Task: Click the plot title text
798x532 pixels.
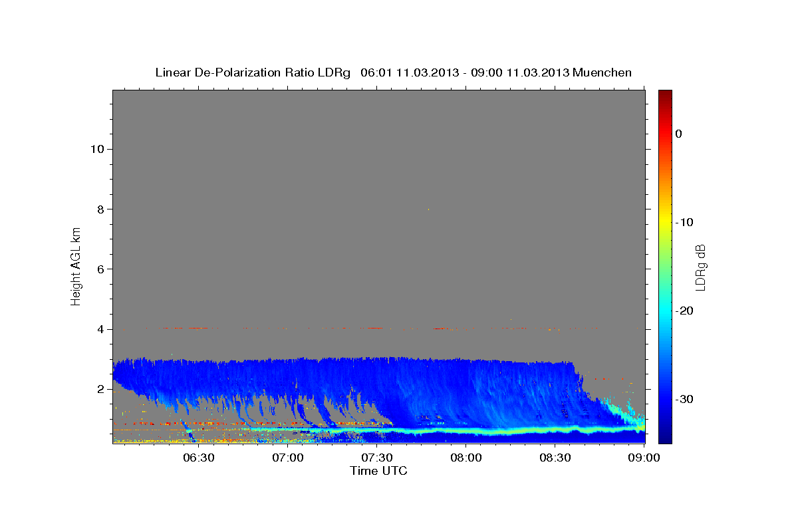Action: tap(393, 72)
